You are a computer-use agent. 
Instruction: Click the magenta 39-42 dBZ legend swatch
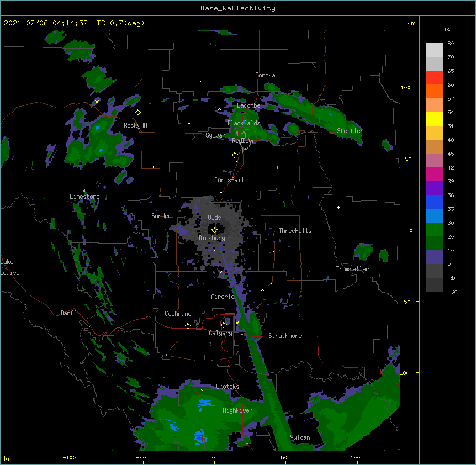point(434,175)
